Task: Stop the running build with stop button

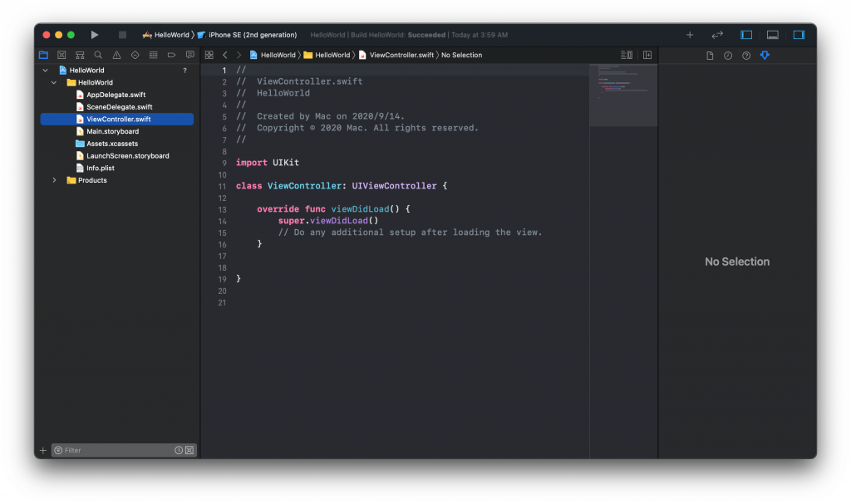Action: (x=122, y=35)
